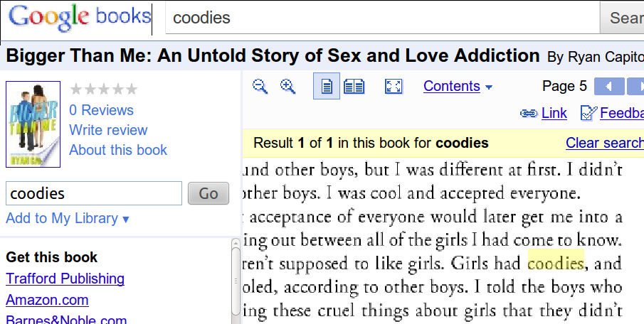
Task: Switch to two-page view
Action: pos(354,87)
